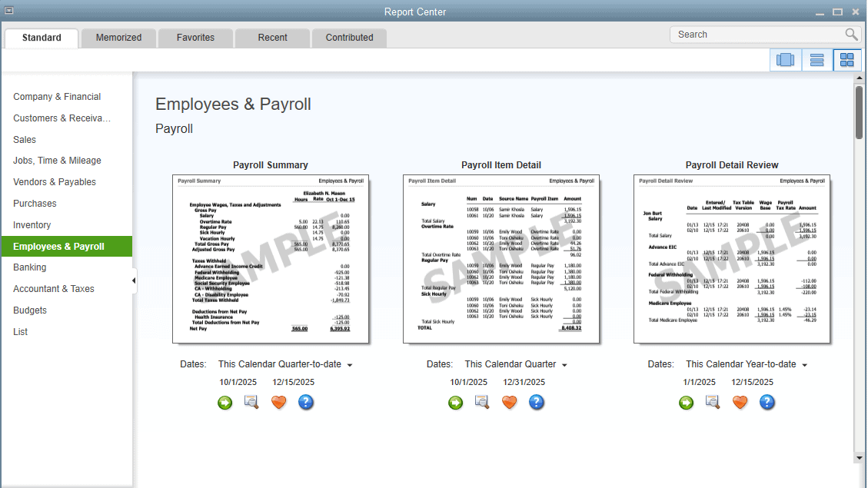Toggle favorite on Payroll Detail Review
868x488 pixels.
point(740,402)
